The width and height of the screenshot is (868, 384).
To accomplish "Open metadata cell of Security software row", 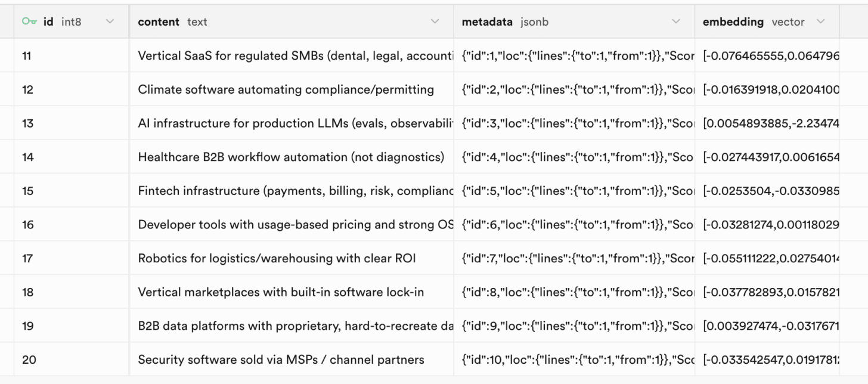I will (x=572, y=360).
